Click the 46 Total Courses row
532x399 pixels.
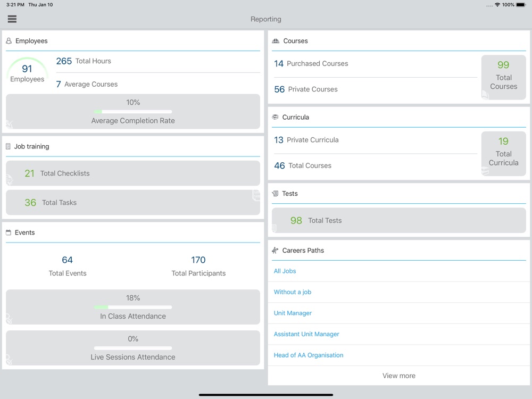(376, 165)
